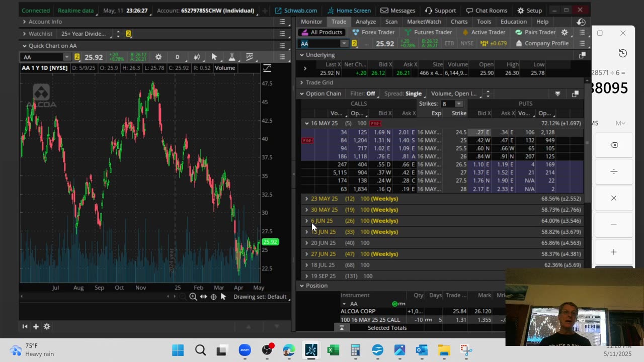The width and height of the screenshot is (644, 362).
Task: Open chart settings gear in Quick Chart
Action: click(158, 57)
